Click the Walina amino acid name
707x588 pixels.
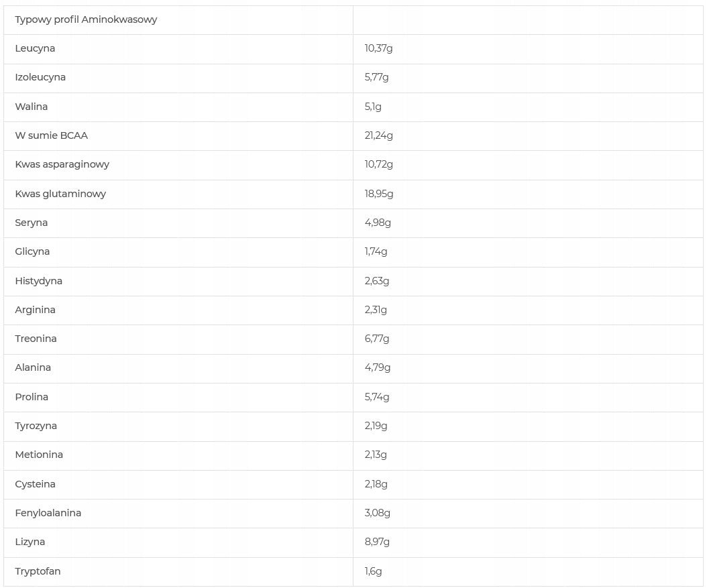(x=31, y=107)
